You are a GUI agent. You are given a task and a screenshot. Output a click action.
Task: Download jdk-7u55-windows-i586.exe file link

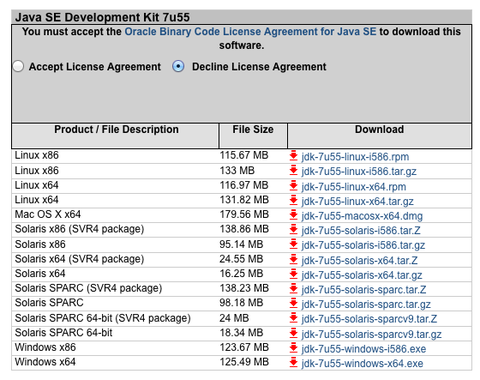pos(364,349)
